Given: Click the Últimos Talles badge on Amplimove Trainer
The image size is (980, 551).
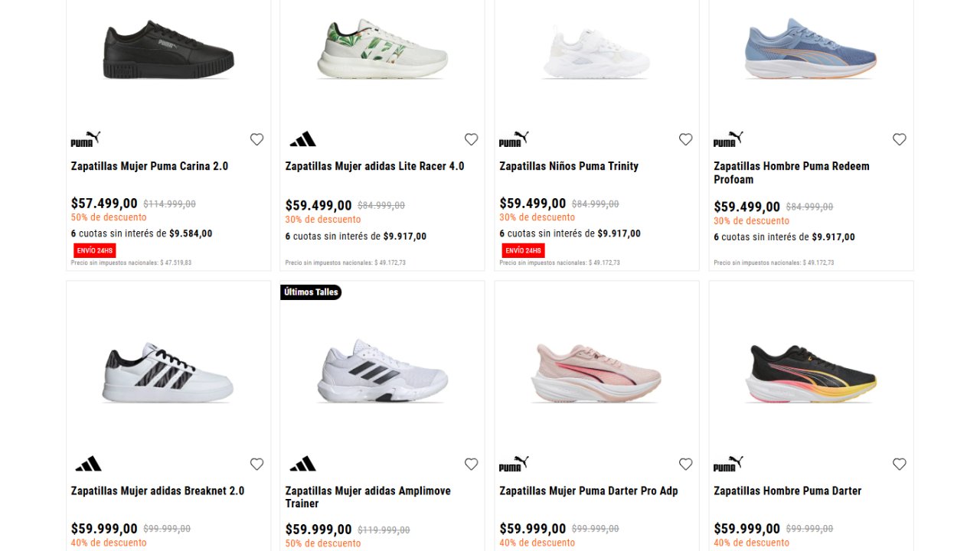Looking at the screenshot, I should (x=311, y=292).
